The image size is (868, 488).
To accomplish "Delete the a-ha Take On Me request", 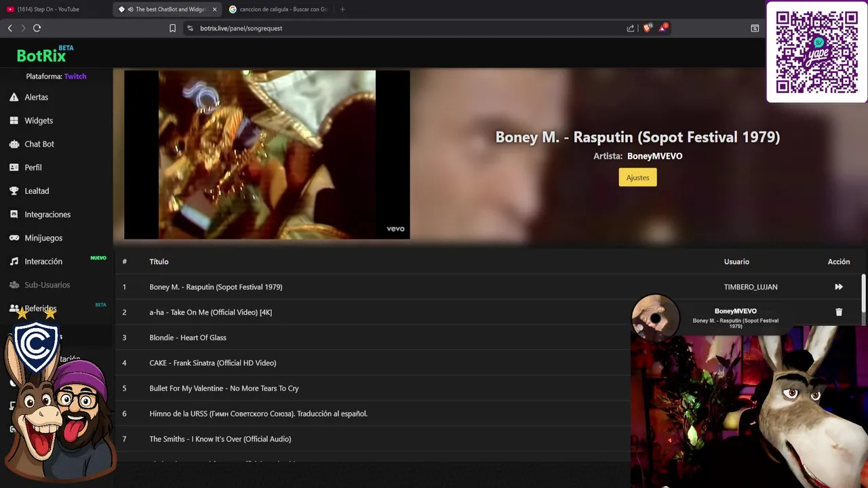I will pyautogui.click(x=839, y=312).
